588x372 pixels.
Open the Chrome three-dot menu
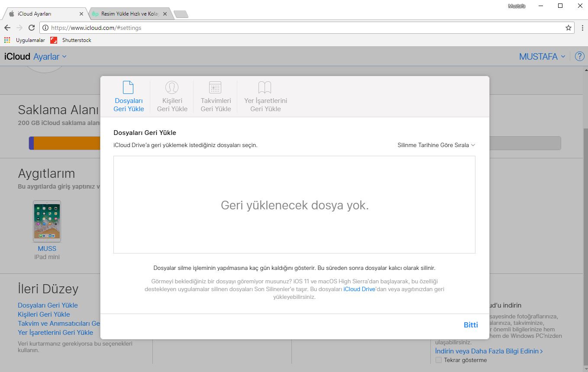point(582,28)
